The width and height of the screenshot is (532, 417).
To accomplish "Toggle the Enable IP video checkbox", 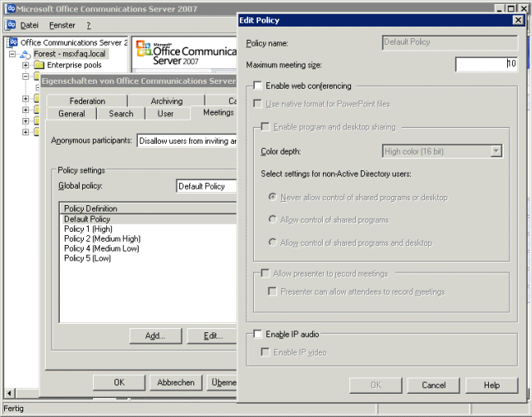I will tap(266, 352).
